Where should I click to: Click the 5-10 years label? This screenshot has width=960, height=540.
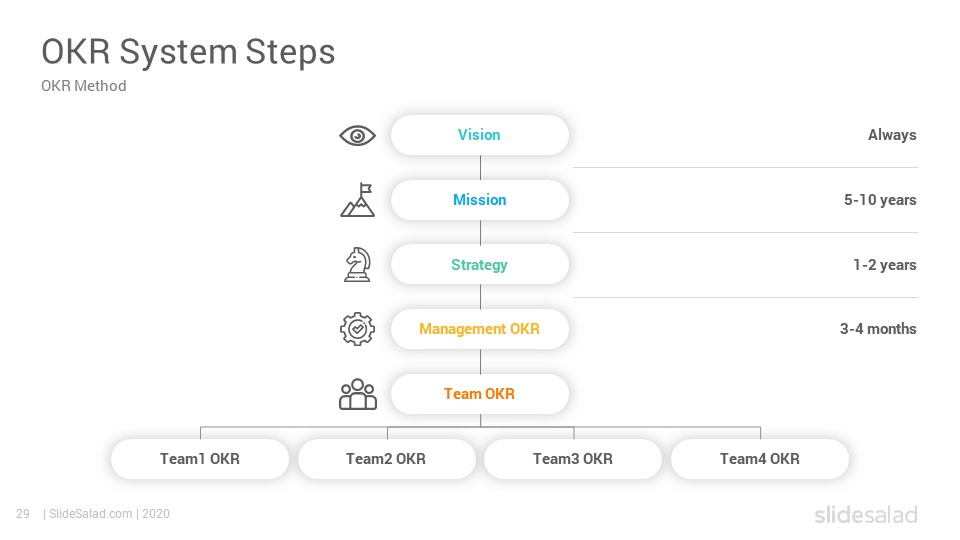tap(880, 200)
